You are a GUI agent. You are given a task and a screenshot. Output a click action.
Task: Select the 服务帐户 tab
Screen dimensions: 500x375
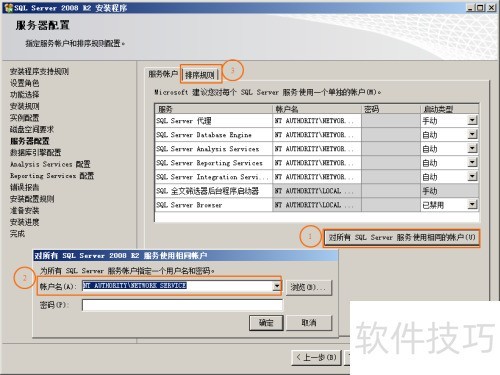[163, 74]
